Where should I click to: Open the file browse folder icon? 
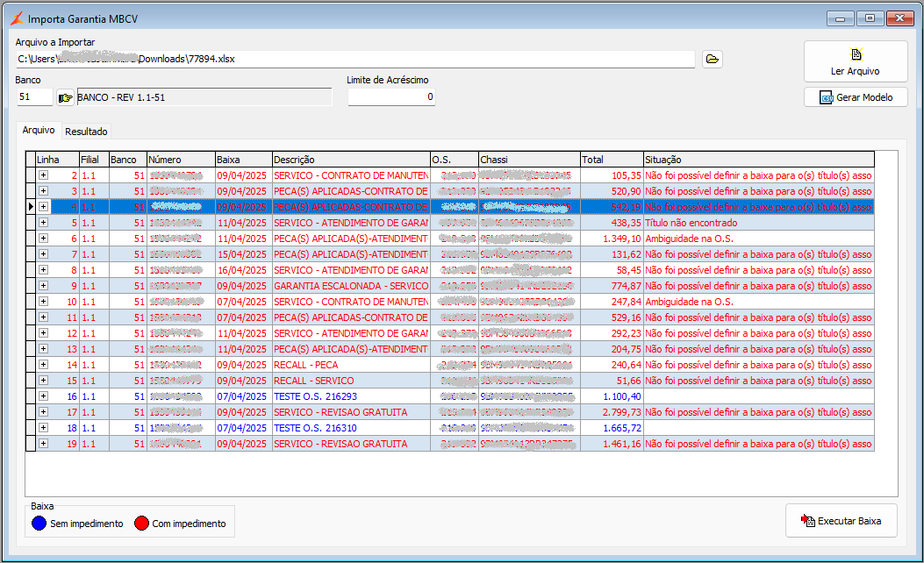click(x=713, y=59)
